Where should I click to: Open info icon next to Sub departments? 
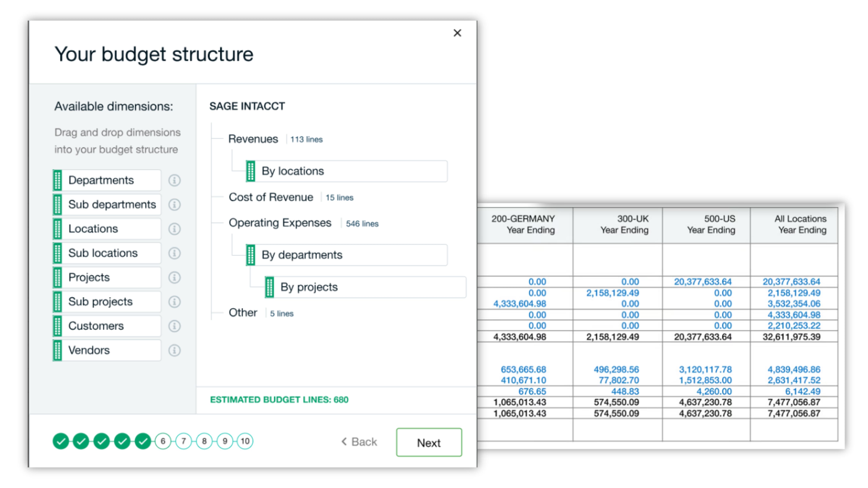174,204
